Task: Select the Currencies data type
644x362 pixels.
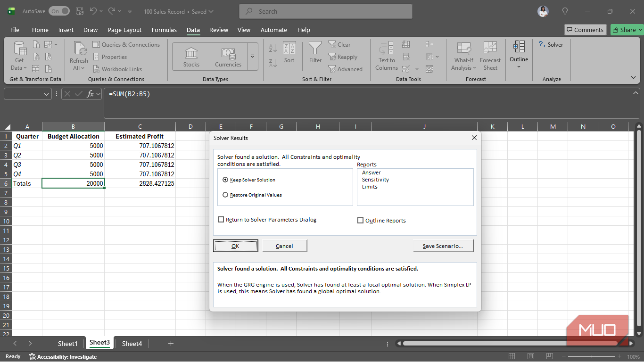Action: 228,57
